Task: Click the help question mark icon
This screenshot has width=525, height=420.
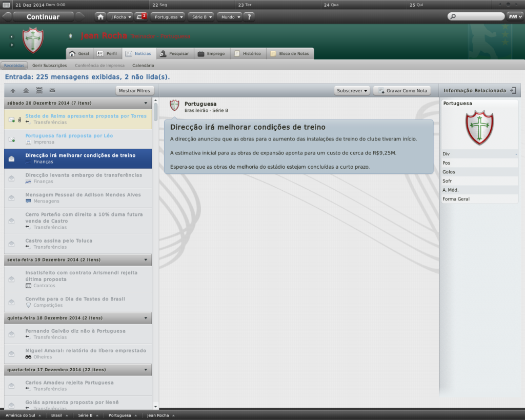Action: (249, 17)
